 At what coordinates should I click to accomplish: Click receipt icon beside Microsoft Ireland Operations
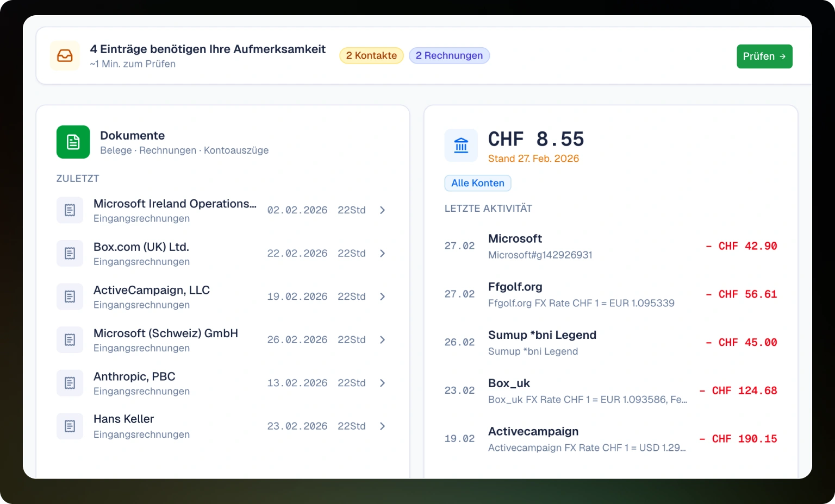(x=70, y=210)
